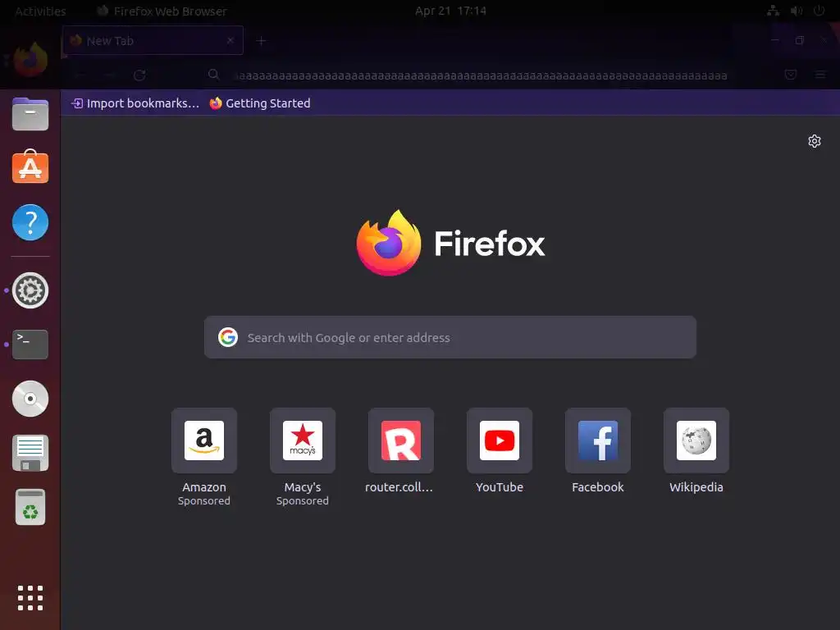Open a new tab with plus button
The image size is (840, 630).
[261, 41]
